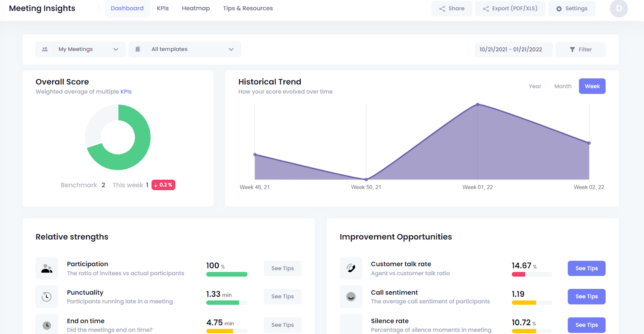Screen dimensions: 644x334
Task: Click the Export (PDF/XLS) button
Action: tap(510, 8)
